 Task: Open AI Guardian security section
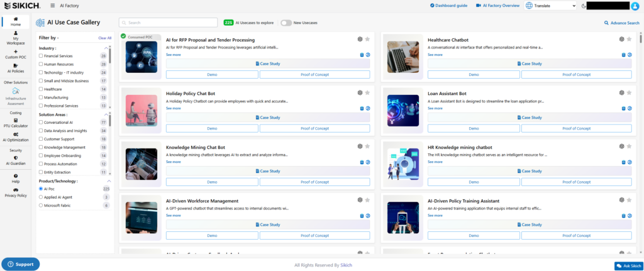pyautogui.click(x=16, y=160)
